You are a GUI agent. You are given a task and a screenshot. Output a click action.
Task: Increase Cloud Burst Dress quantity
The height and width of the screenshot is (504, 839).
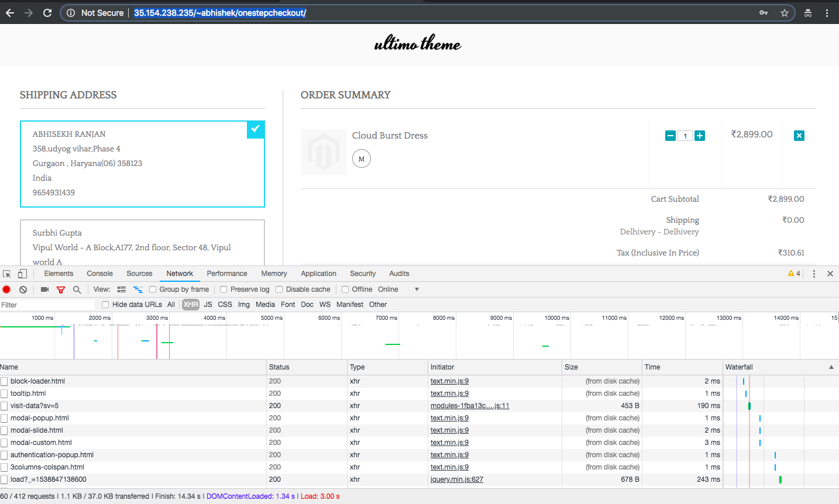point(700,135)
